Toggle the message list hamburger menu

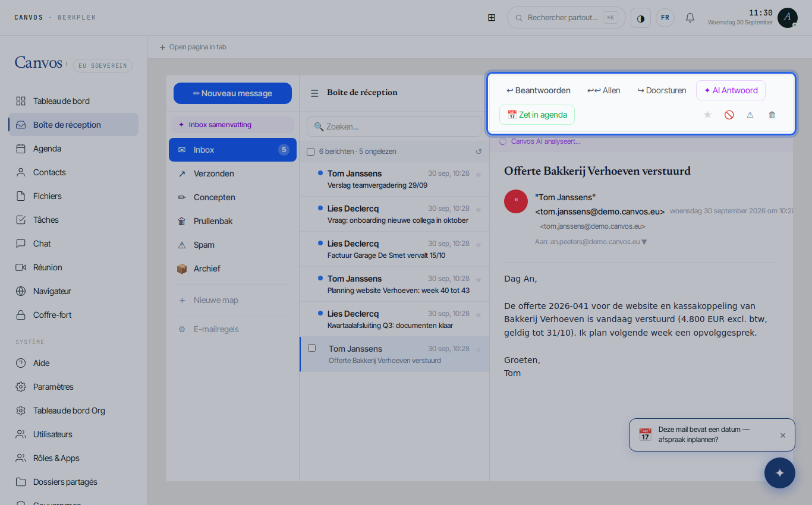coord(314,93)
